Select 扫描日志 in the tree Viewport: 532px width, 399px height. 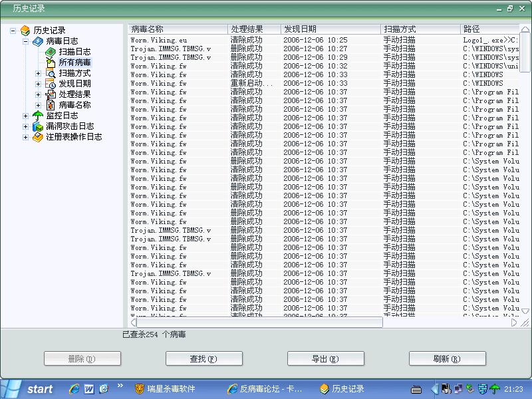[74, 52]
